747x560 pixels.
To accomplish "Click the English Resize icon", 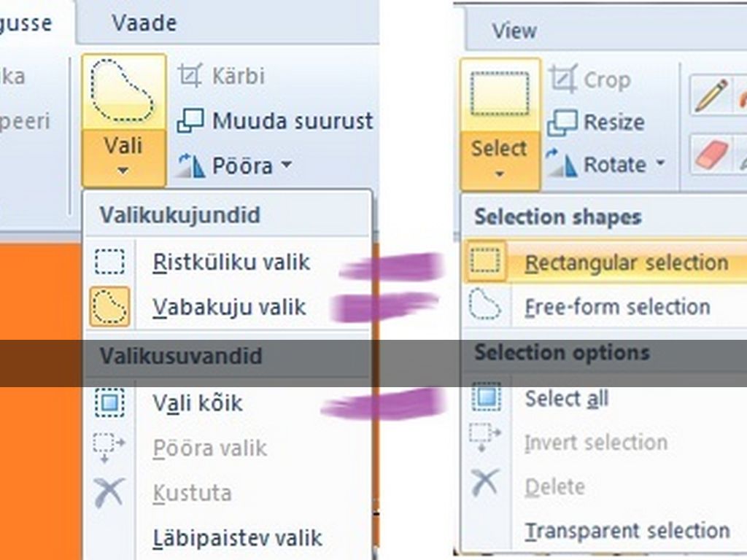I will point(562,122).
